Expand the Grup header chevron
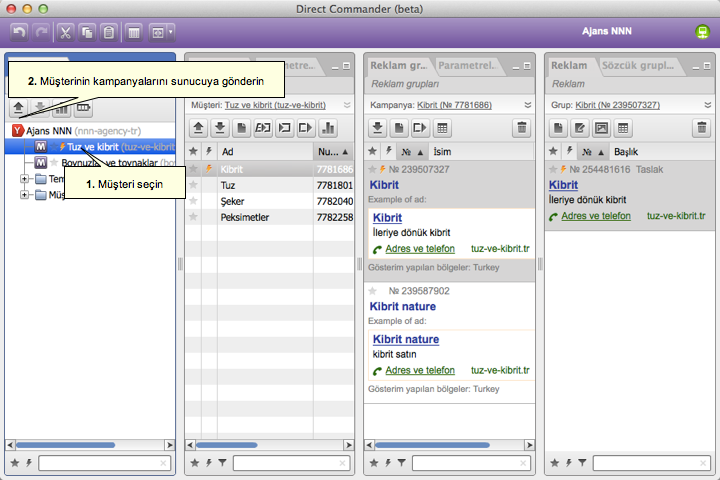The image size is (720, 480). [x=708, y=105]
